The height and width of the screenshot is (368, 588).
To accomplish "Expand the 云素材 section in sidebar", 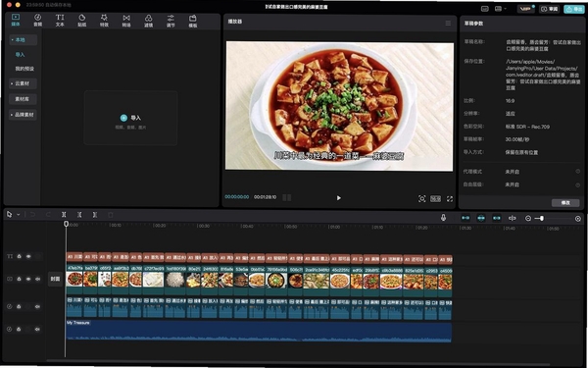I will (x=23, y=83).
